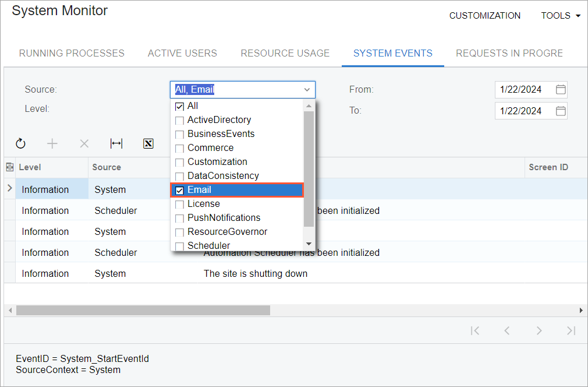Open the From date calendar icon

(561, 89)
